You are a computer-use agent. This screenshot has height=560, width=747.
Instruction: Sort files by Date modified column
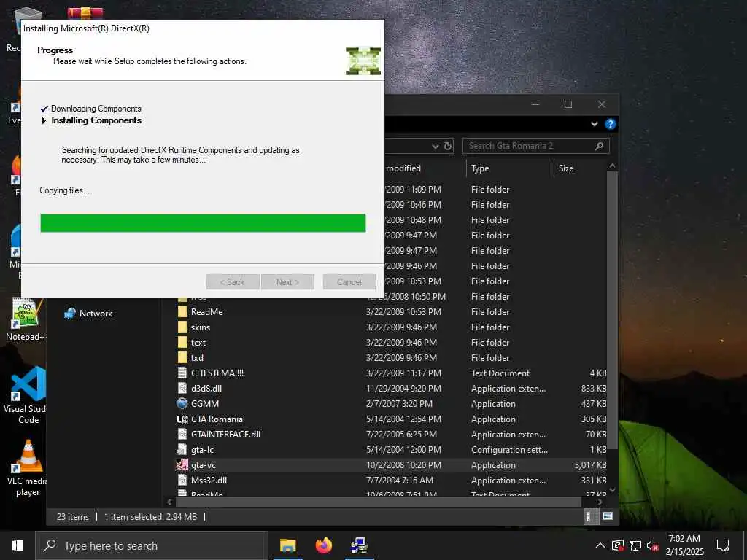(425, 168)
